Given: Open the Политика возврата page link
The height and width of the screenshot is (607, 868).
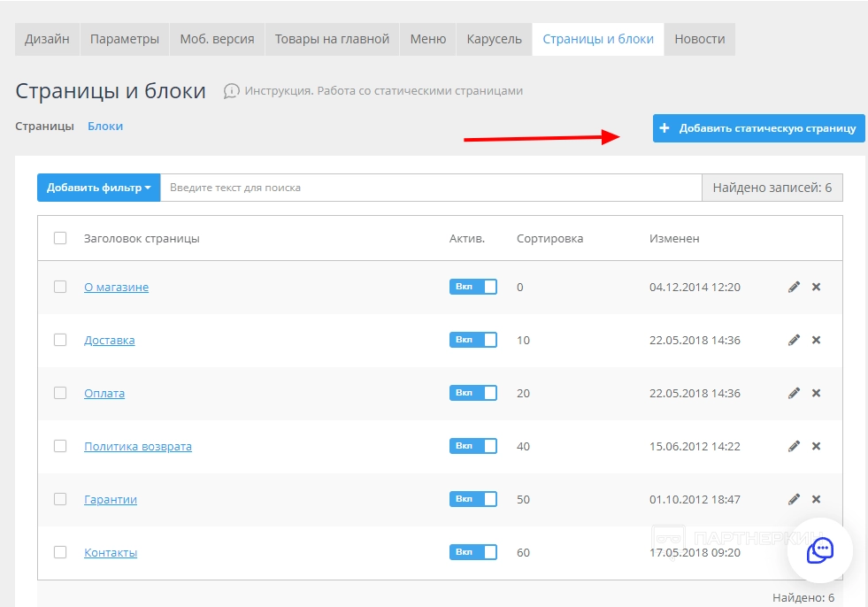Looking at the screenshot, I should pyautogui.click(x=138, y=447).
